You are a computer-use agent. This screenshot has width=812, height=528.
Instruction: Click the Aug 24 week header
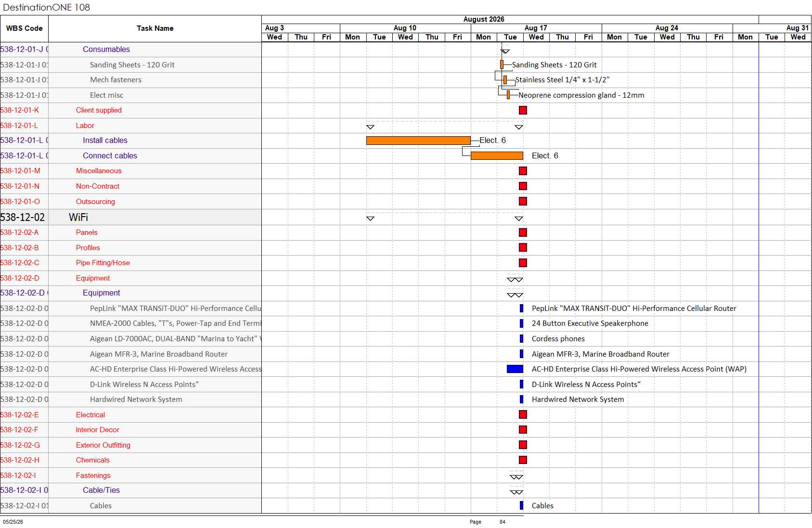click(667, 28)
